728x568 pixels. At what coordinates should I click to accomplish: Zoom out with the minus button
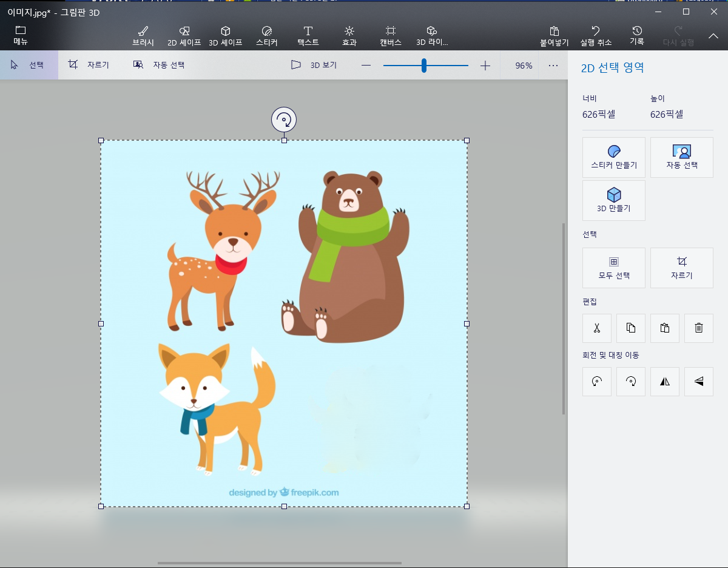pos(366,66)
